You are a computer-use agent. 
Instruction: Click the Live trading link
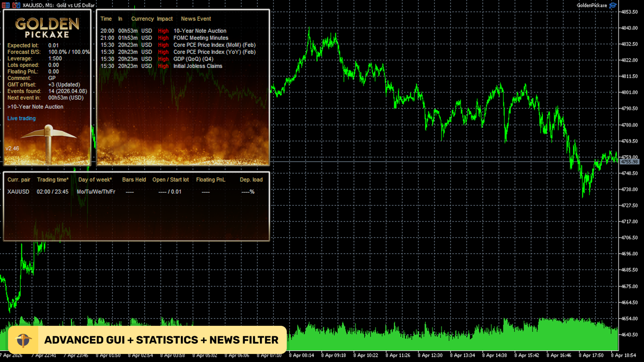tap(21, 118)
